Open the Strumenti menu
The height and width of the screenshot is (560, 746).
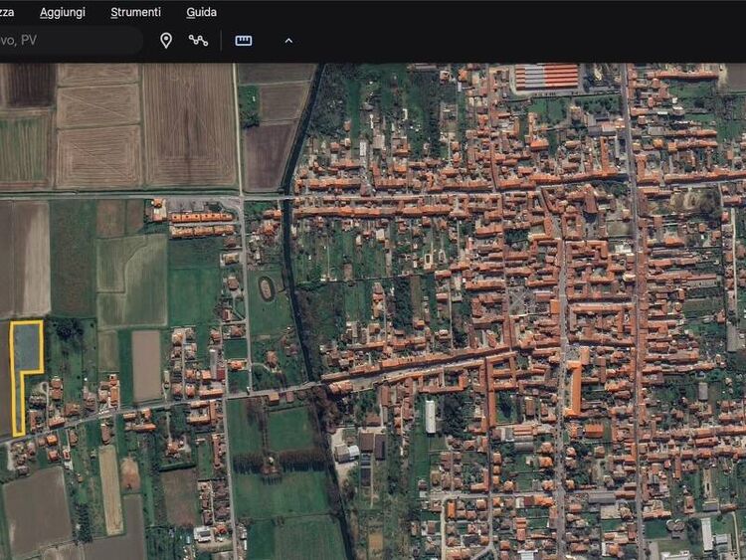pyautogui.click(x=135, y=12)
